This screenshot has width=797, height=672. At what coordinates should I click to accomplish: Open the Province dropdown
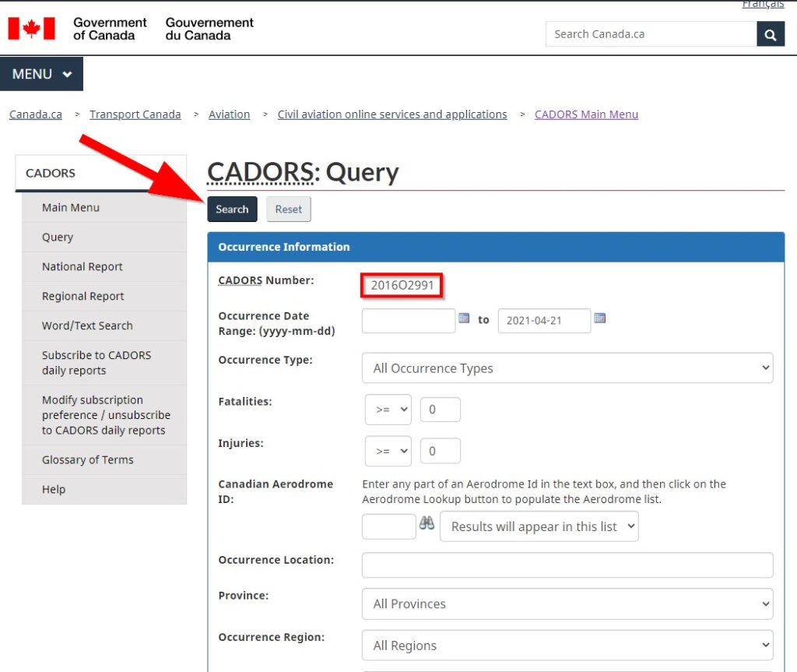567,603
